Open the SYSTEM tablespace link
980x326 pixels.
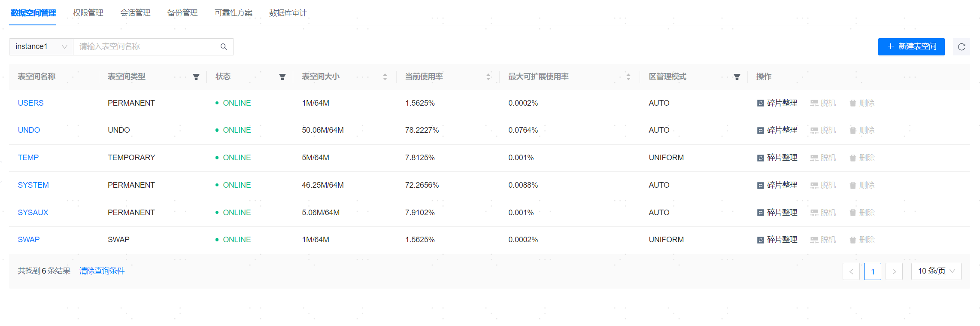(x=33, y=185)
